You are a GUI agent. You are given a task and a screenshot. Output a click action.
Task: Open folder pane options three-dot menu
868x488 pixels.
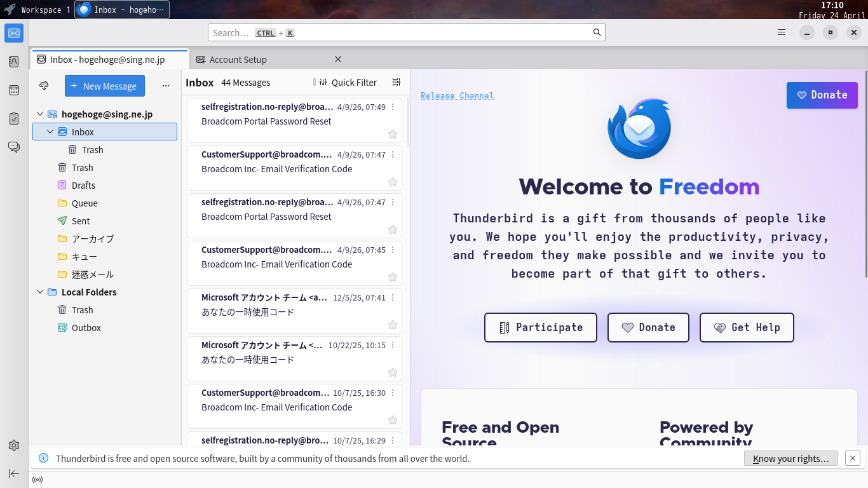166,86
